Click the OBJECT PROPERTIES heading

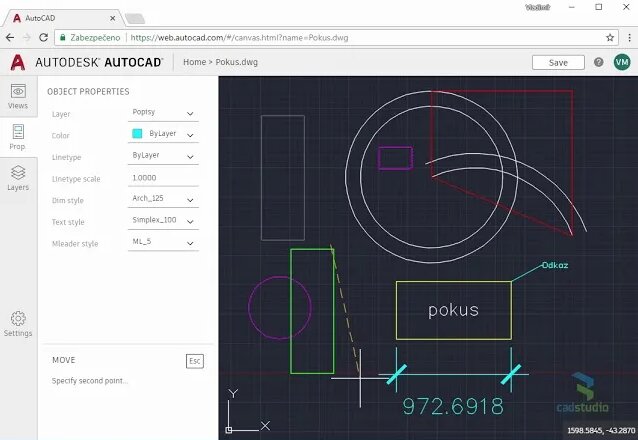click(88, 92)
